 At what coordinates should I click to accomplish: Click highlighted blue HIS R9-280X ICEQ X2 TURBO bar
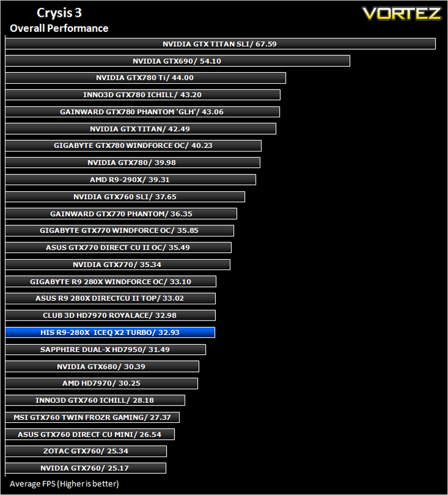110,333
